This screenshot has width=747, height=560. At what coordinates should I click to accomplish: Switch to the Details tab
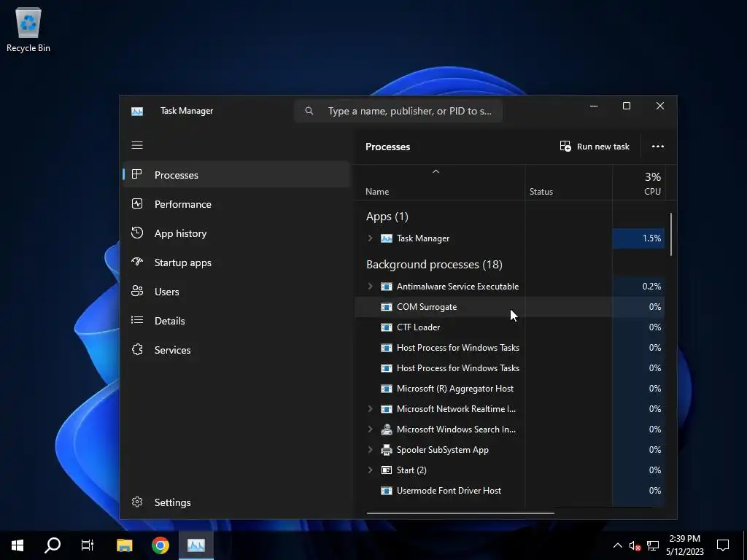pyautogui.click(x=237, y=321)
